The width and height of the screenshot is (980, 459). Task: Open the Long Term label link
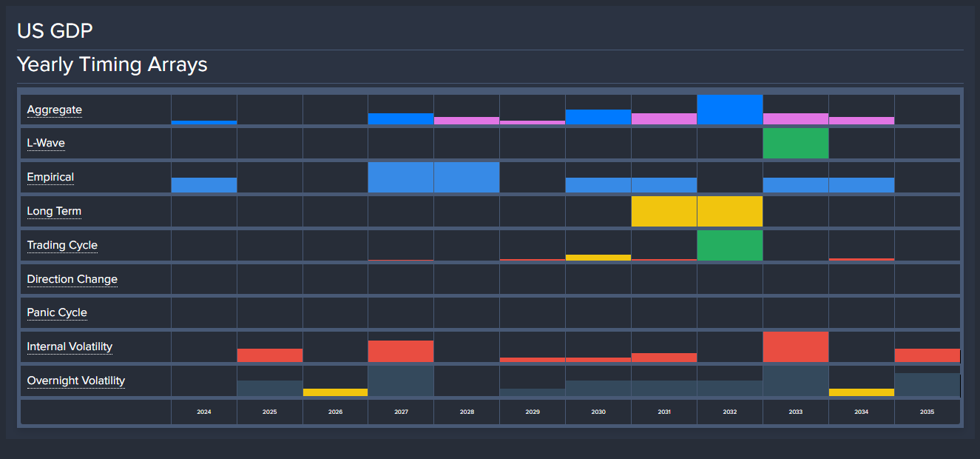pyautogui.click(x=54, y=212)
